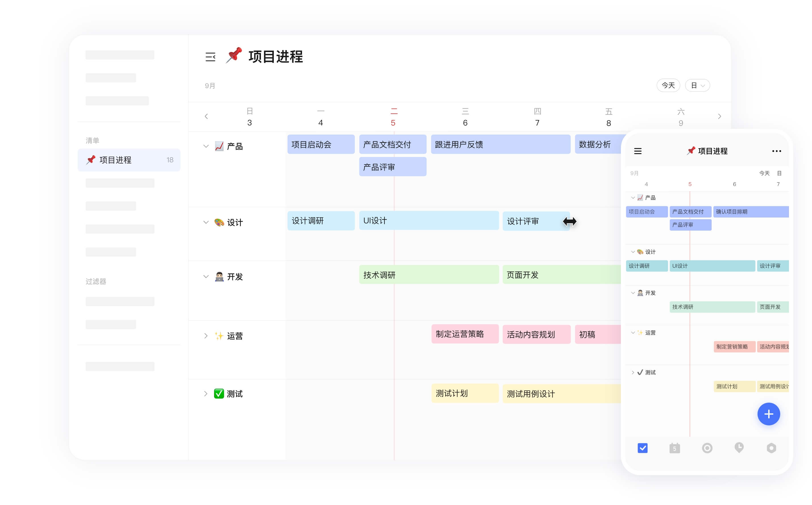The height and width of the screenshot is (505, 812).
Task: Click the next-week arrow on the timeline
Action: tap(720, 116)
